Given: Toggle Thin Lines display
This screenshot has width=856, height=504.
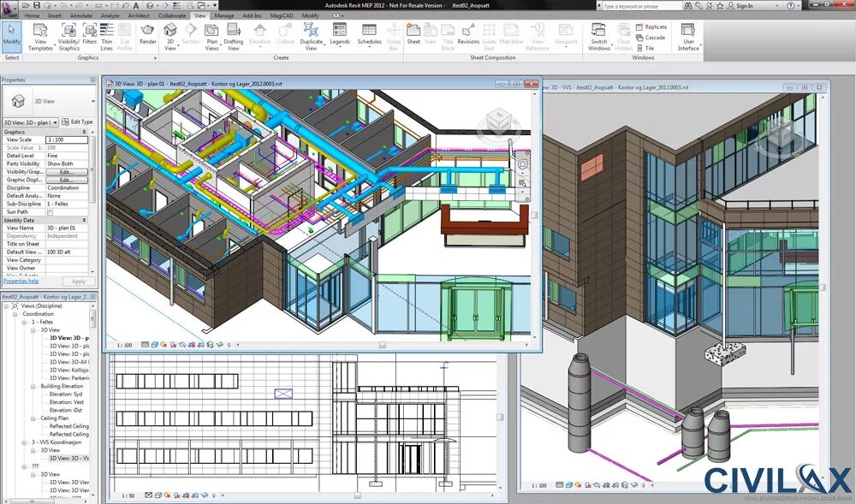Looking at the screenshot, I should pyautogui.click(x=106, y=37).
